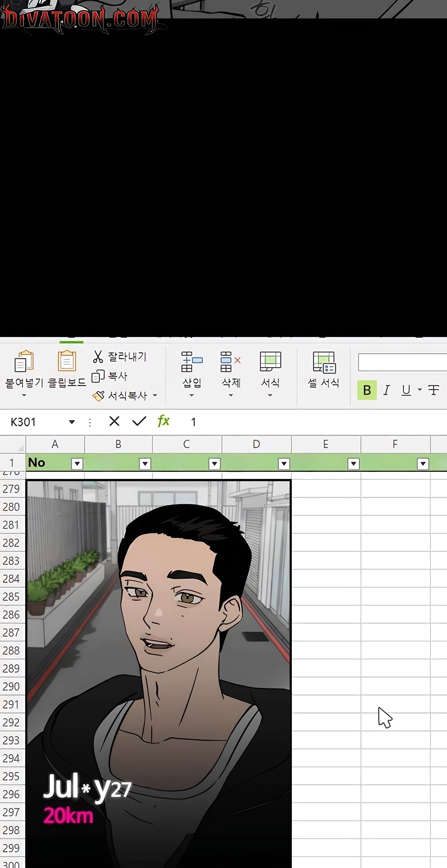Click the font name input box
Image resolution: width=447 pixels, height=868 pixels.
[x=402, y=362]
